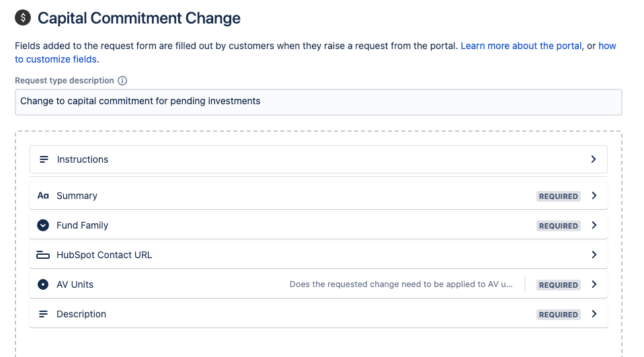Expand the Fund Family field chevron
The image size is (644, 357).
594,225
